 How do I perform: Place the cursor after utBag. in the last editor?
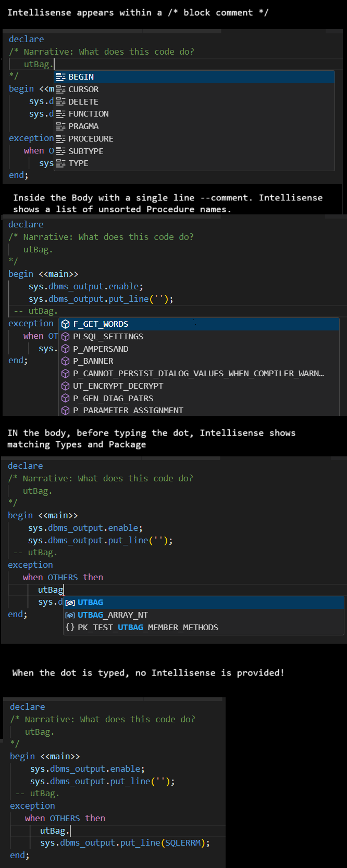69,831
